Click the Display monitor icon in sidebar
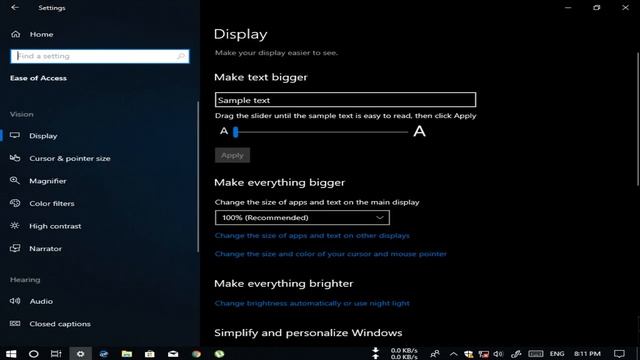This screenshot has width=640, height=360. [x=15, y=136]
